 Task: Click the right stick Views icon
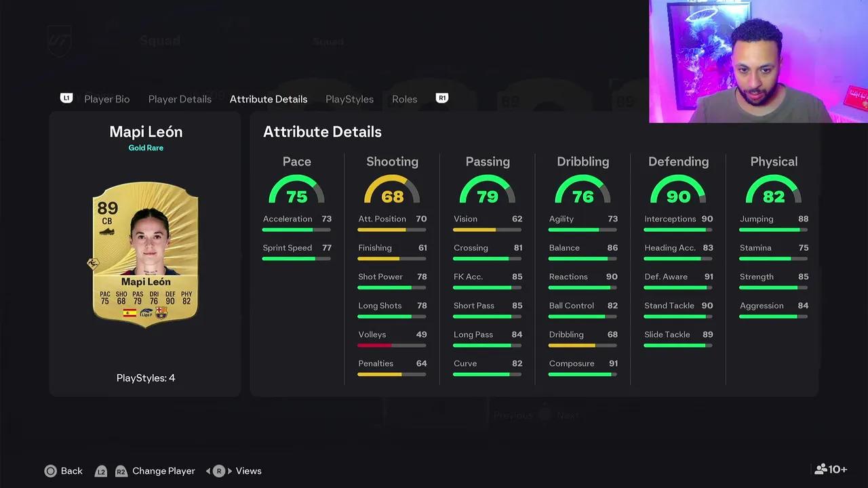click(x=219, y=471)
